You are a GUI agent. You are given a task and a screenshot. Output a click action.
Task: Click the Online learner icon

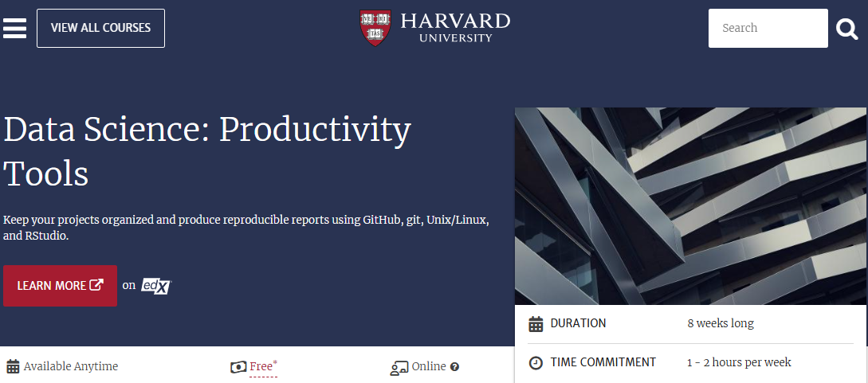click(399, 368)
